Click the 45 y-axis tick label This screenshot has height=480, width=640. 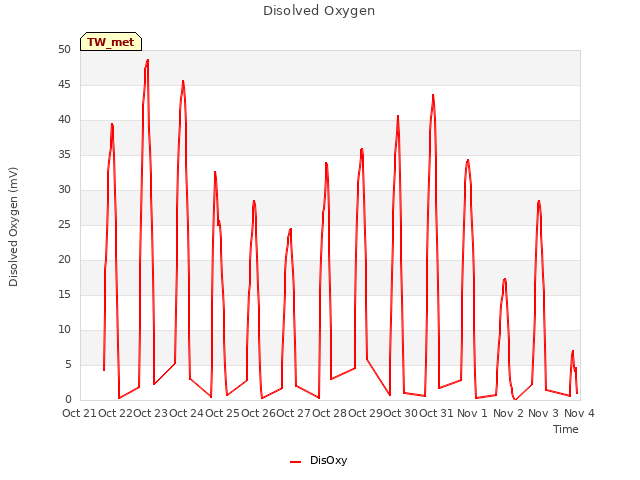click(64, 85)
